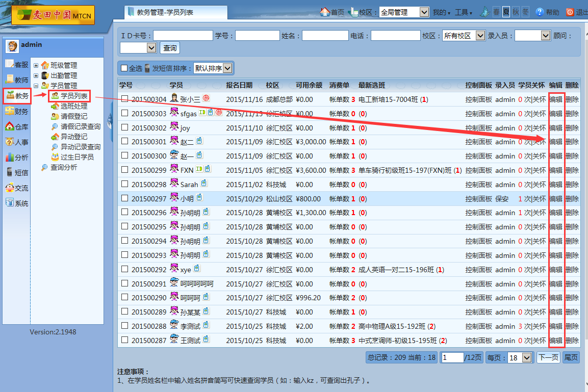Click the 客服 sidebar icon
Image resolution: width=588 pixels, height=392 pixels.
pos(10,64)
